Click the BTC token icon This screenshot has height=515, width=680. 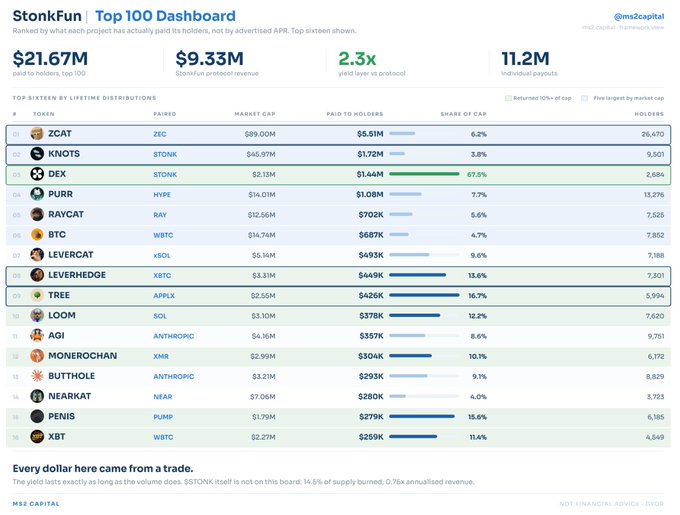tap(37, 235)
